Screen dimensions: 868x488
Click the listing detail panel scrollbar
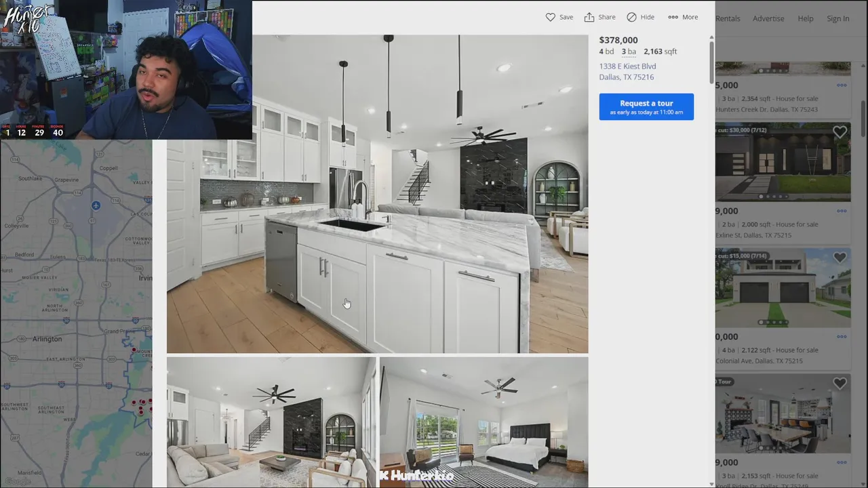711,62
